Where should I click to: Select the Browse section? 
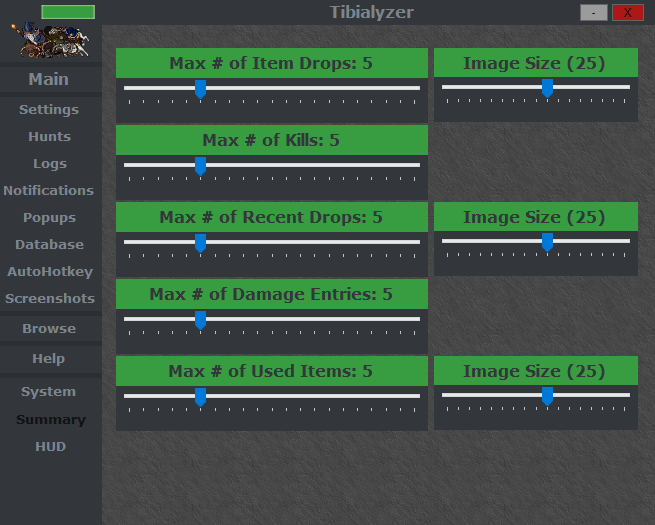point(49,329)
